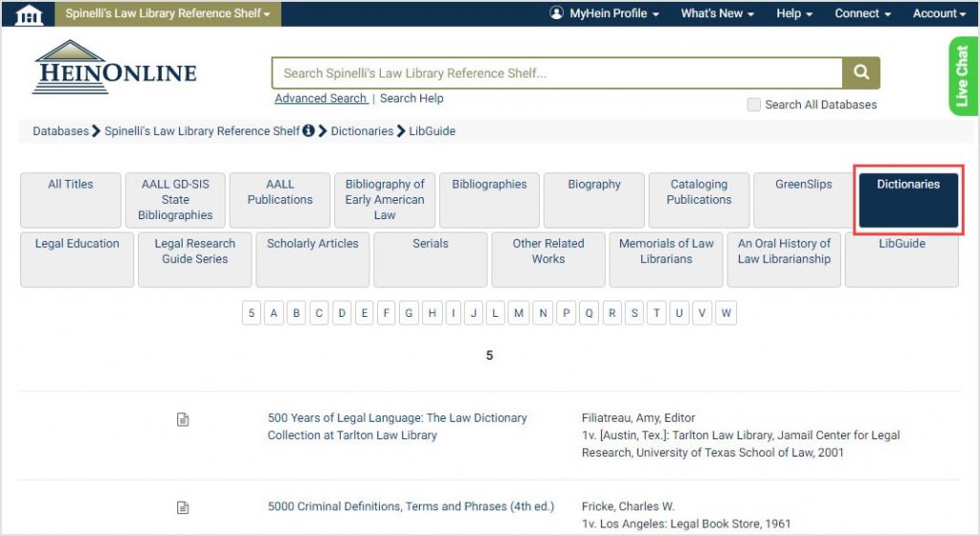
Task: Open 500 Years of Legal Language title
Action: click(397, 427)
